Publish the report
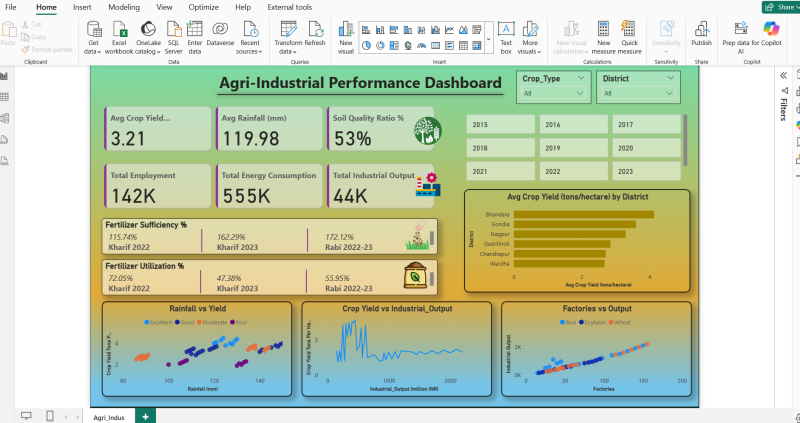800x423 pixels. [701, 35]
